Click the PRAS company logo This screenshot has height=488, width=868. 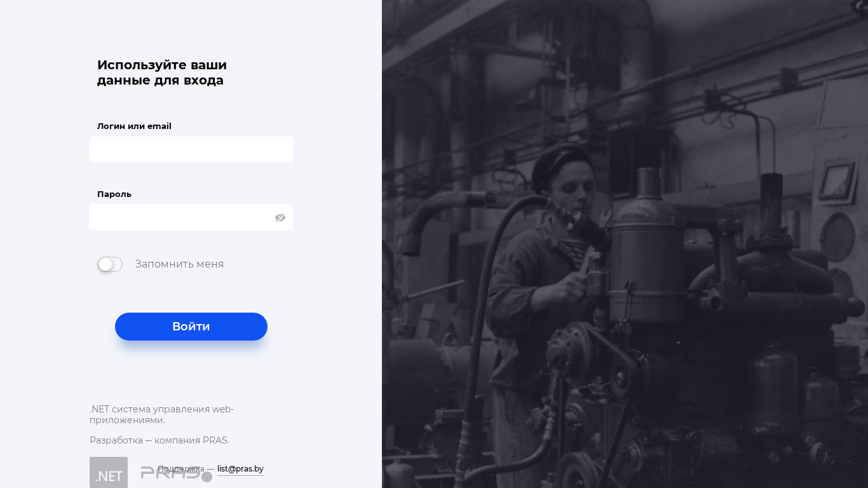point(177,473)
